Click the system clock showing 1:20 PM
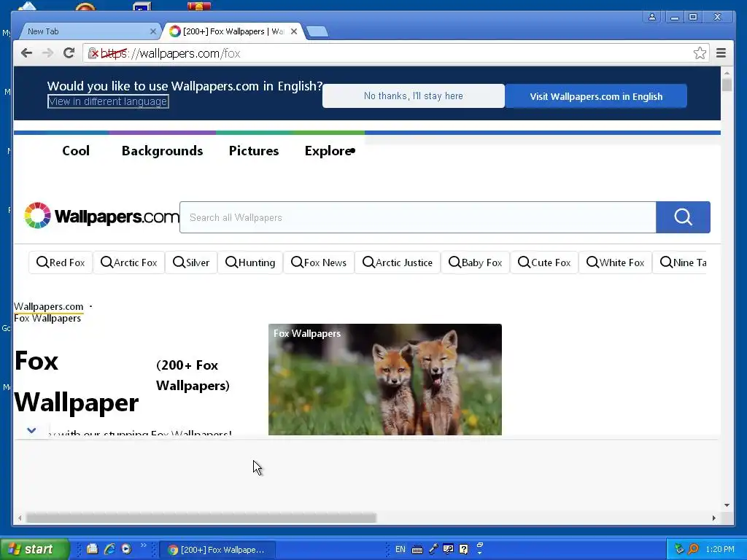 pyautogui.click(x=720, y=549)
